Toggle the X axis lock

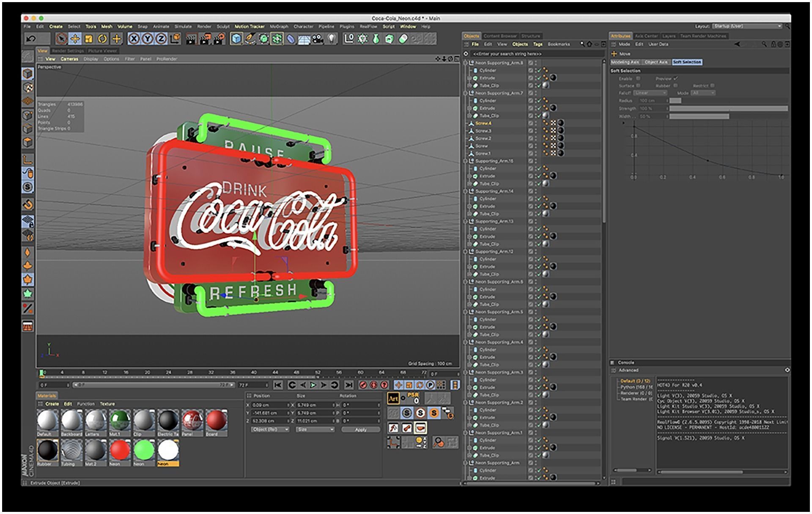[x=134, y=39]
